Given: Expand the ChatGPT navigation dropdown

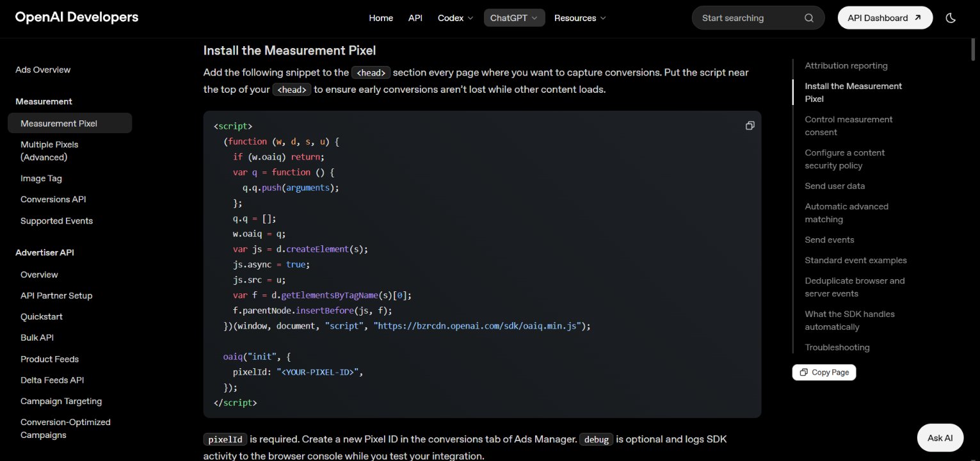Looking at the screenshot, I should tap(515, 18).
